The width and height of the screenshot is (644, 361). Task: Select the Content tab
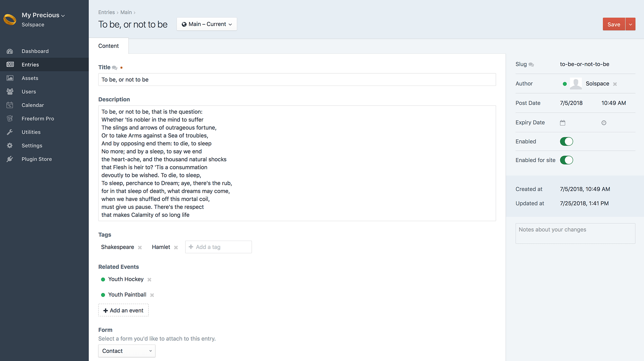[109, 46]
